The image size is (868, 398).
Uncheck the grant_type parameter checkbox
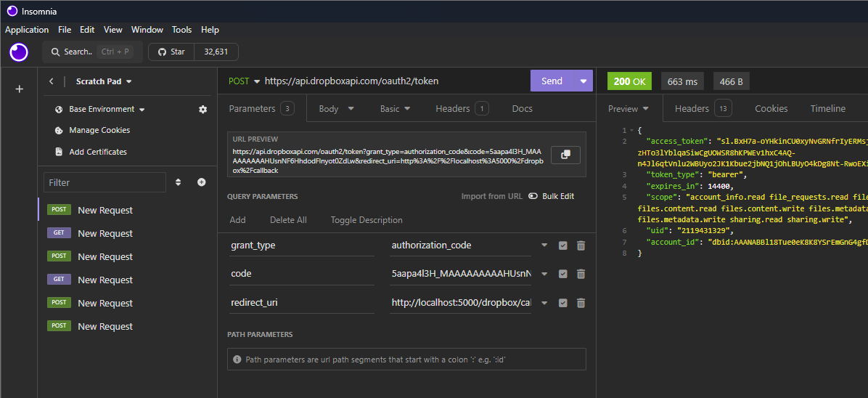[x=562, y=245]
